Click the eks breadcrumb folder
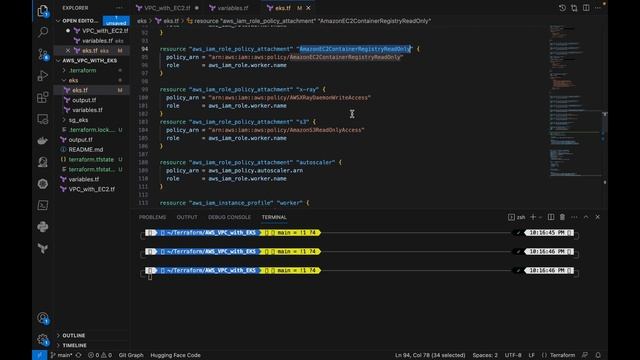 tap(142, 21)
